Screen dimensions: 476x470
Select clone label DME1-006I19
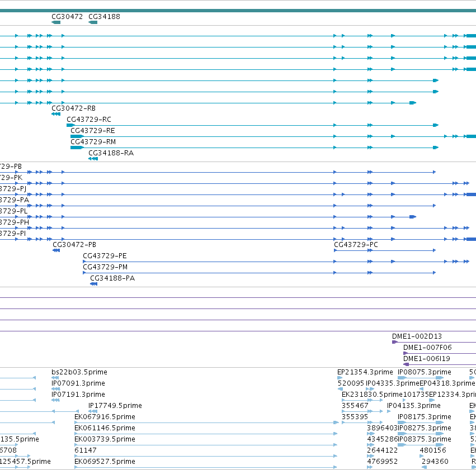pos(427,359)
